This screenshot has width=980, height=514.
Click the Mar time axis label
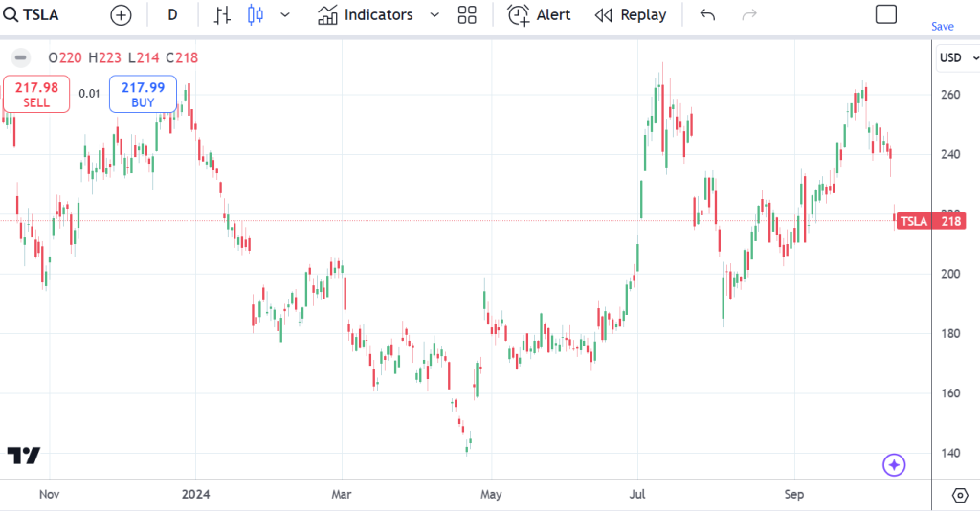point(342,495)
